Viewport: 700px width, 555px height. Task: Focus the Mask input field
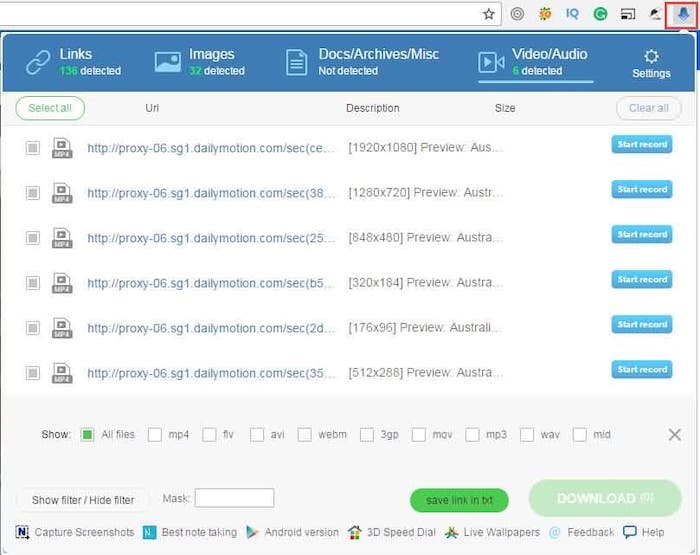click(x=234, y=498)
